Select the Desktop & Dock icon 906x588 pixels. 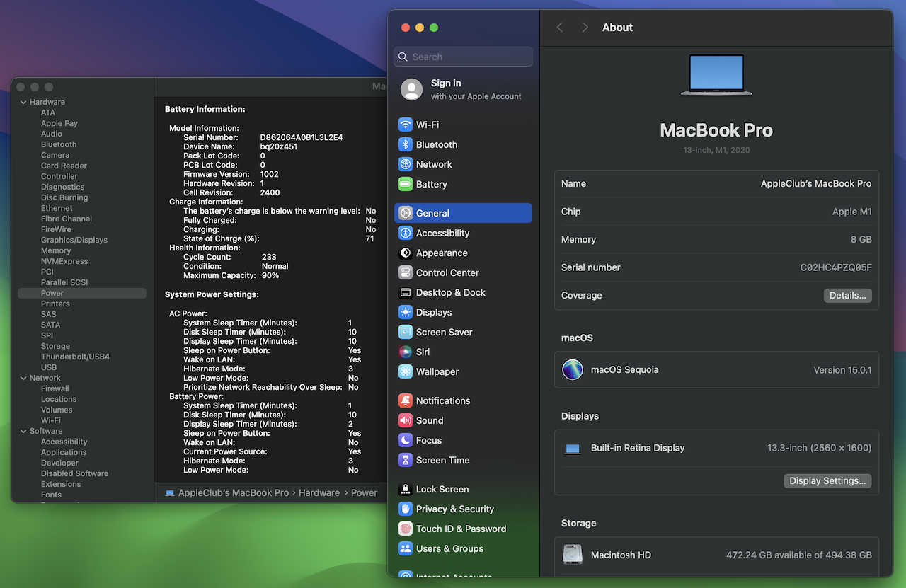406,292
